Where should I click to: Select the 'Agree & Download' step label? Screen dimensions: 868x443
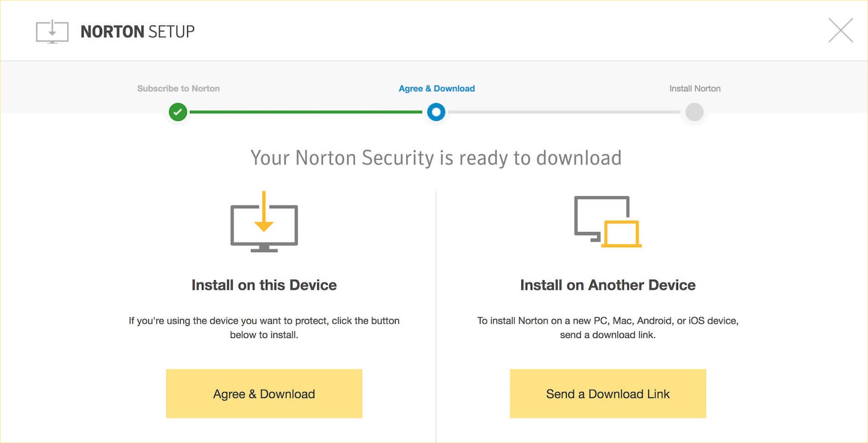click(437, 88)
